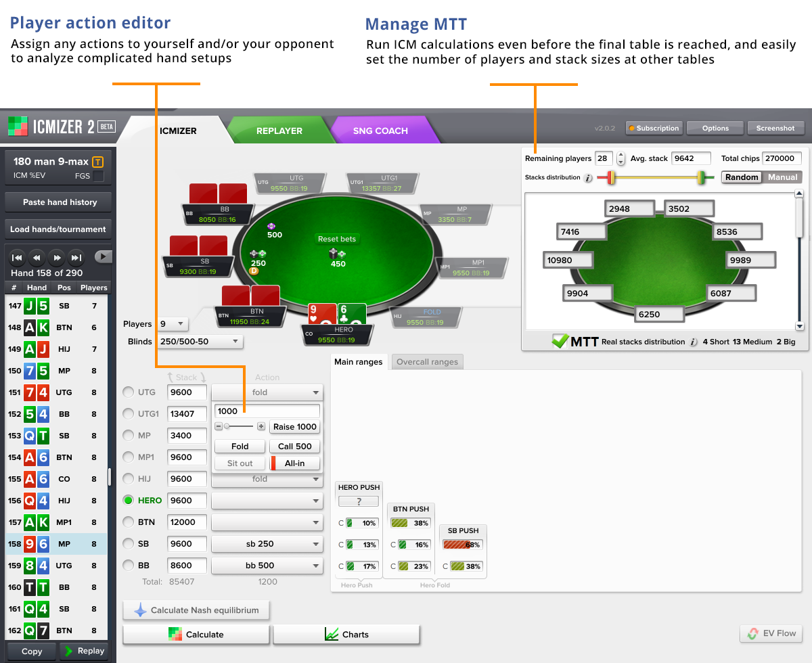Click the Copy button
The image size is (812, 663).
coord(32,651)
